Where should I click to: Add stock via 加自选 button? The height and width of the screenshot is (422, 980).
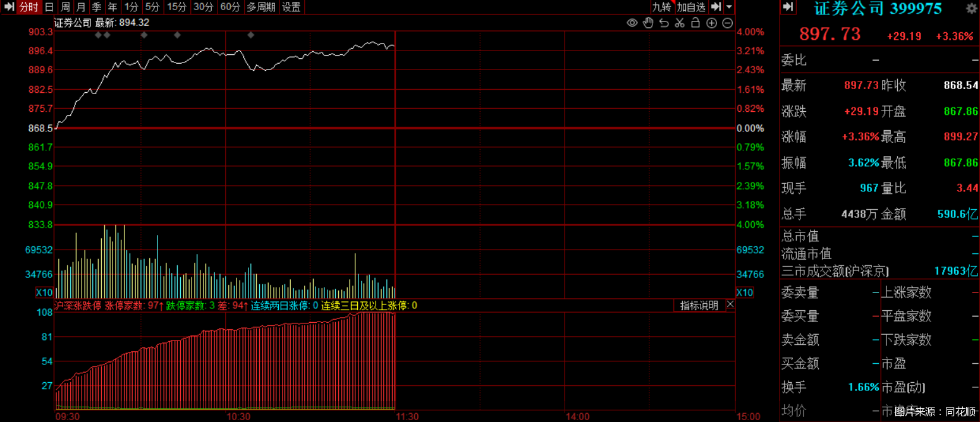[x=690, y=7]
